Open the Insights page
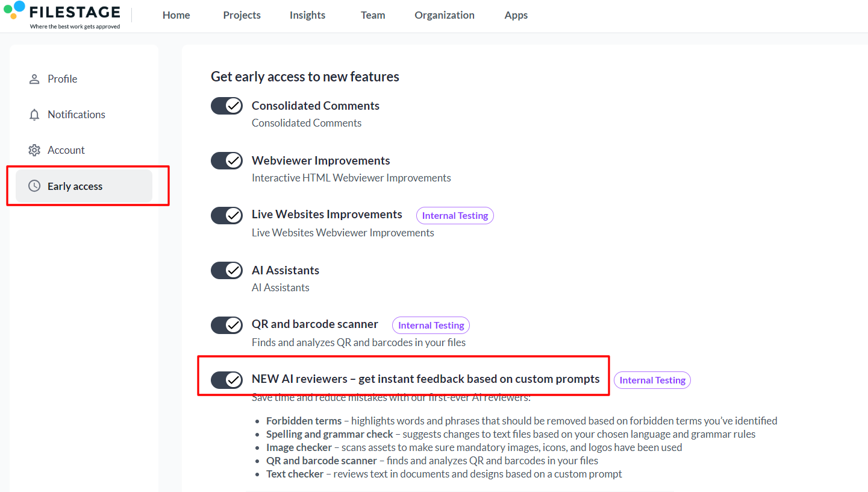Screen dimensions: 868x492 pyautogui.click(x=307, y=16)
